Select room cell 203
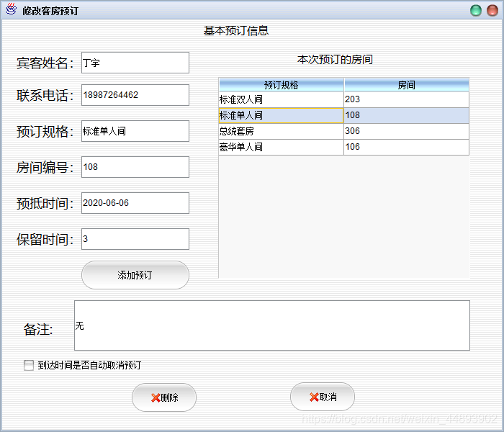This screenshot has height=432, width=504. click(407, 99)
